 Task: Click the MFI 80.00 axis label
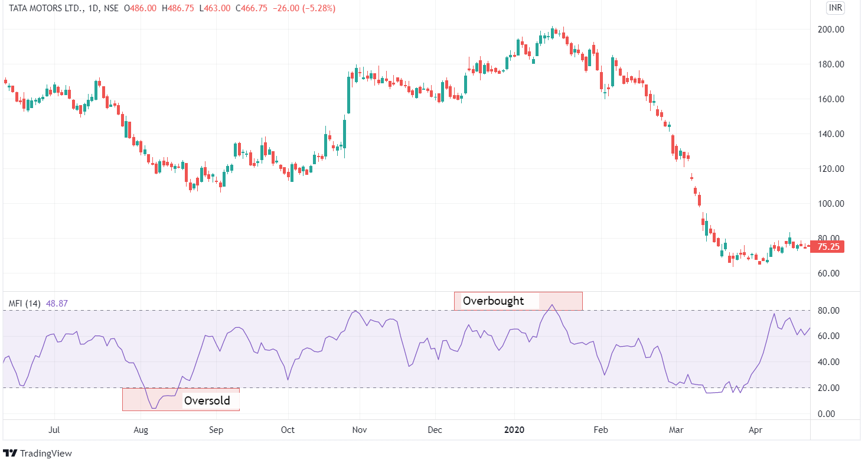tap(829, 311)
